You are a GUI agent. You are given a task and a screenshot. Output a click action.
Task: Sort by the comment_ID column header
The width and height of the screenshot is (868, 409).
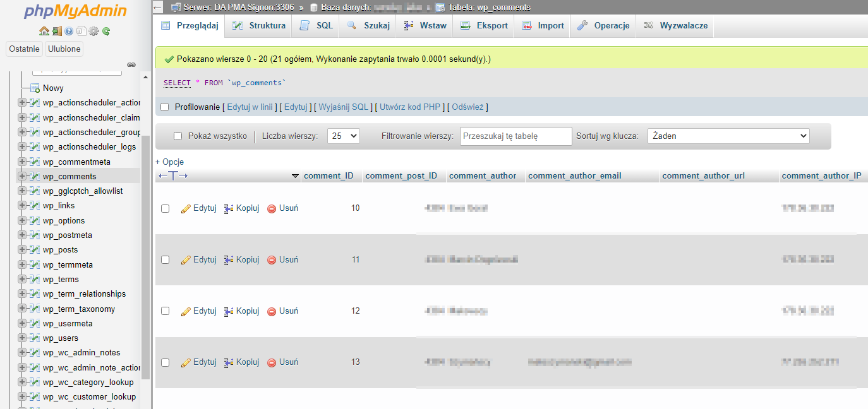(x=328, y=176)
